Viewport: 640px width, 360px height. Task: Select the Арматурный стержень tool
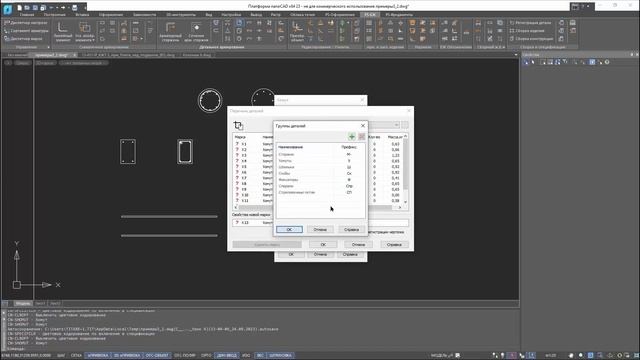[x=170, y=32]
